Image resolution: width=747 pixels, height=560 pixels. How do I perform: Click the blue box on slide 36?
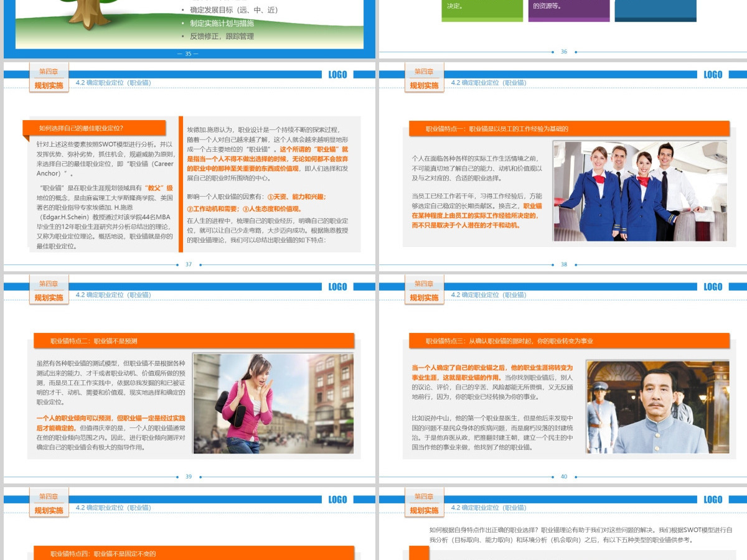[655, 11]
